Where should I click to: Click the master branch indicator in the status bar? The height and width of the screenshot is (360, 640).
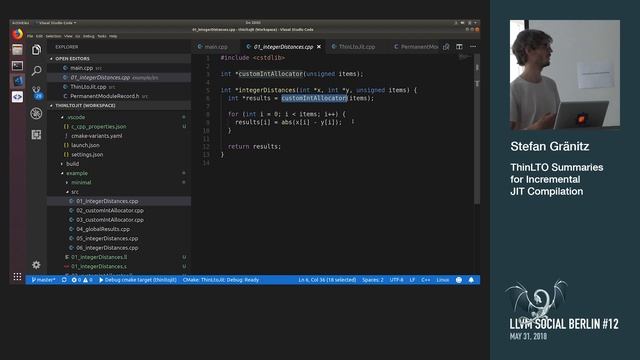[43, 280]
